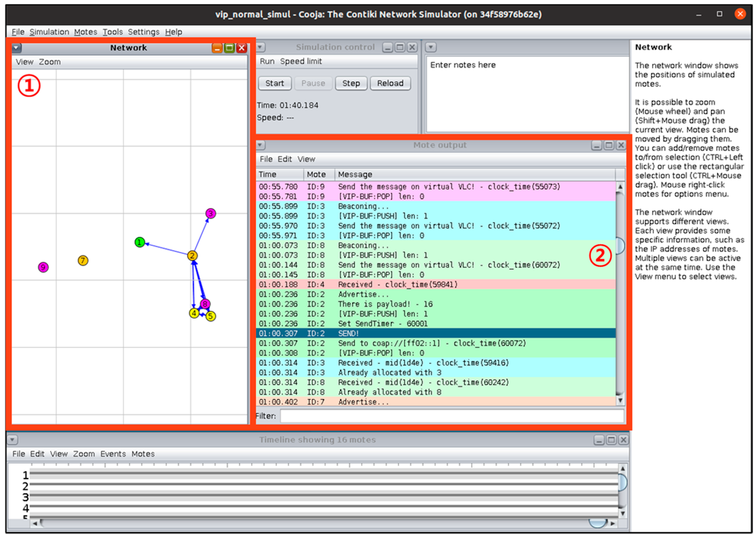The height and width of the screenshot is (538, 756).
Task: Click Timeline vertical scrollbar down arrow
Action: click(x=623, y=514)
